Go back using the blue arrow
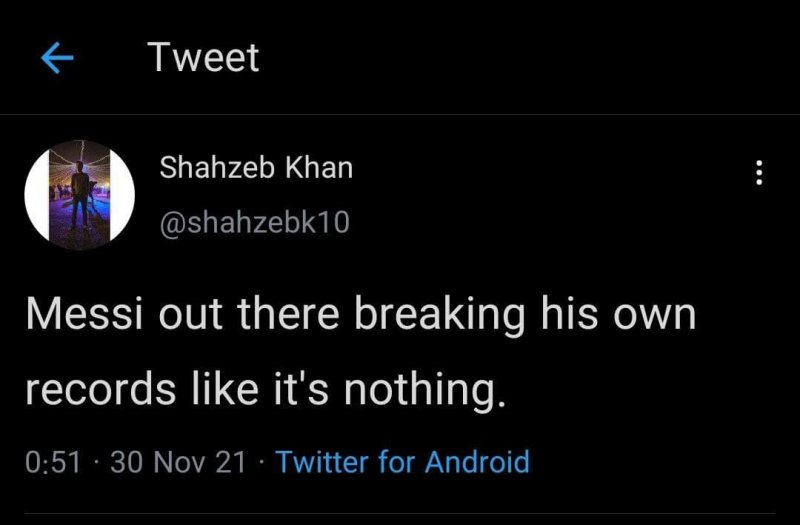The height and width of the screenshot is (525, 800). coord(57,59)
